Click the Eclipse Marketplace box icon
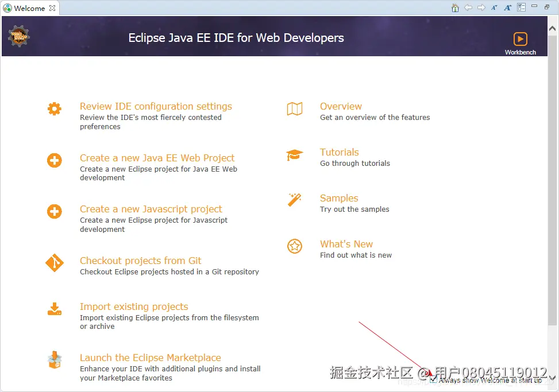 click(x=55, y=360)
